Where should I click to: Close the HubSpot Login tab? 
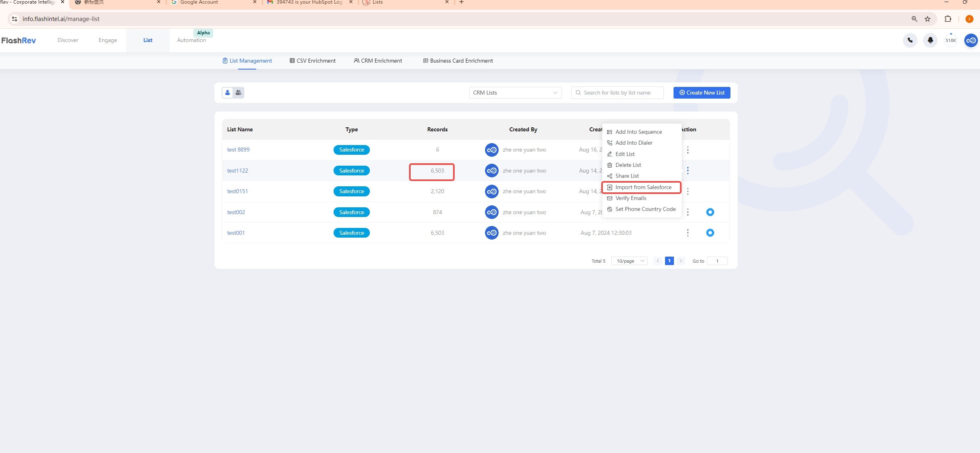tap(351, 2)
